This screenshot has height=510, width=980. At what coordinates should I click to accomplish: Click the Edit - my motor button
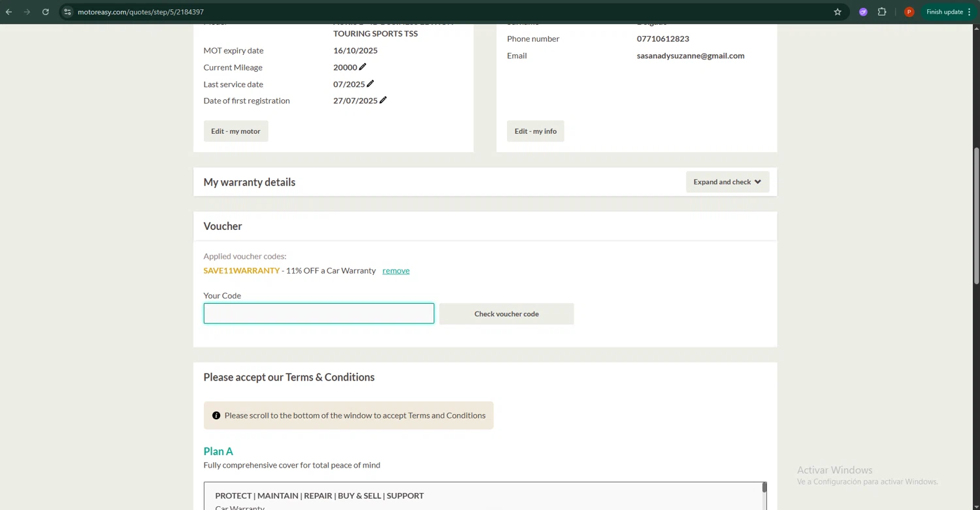point(236,131)
